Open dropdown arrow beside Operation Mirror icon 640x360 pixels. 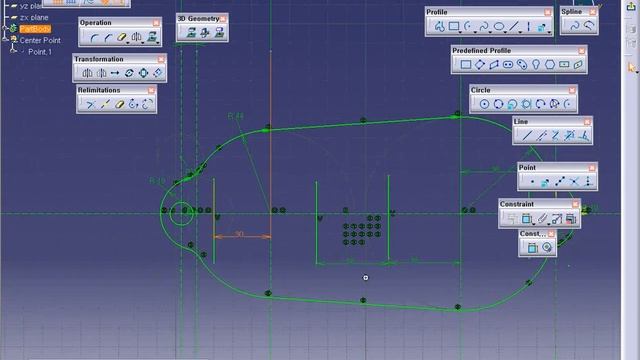143,42
